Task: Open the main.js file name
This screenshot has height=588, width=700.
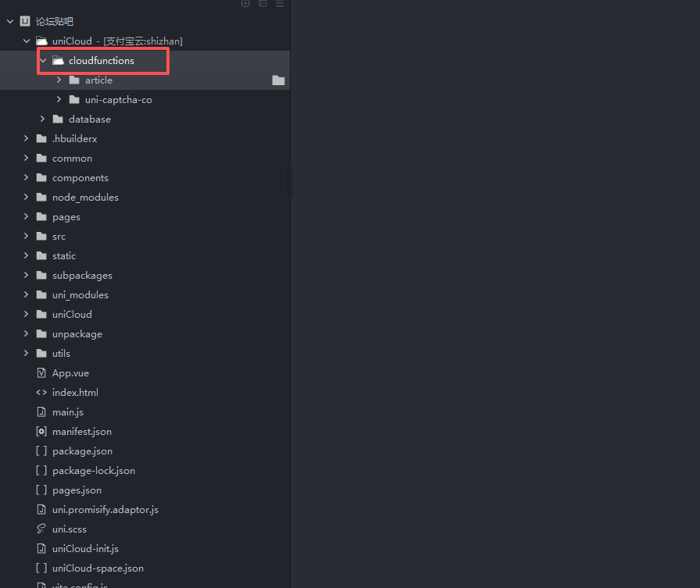Action: pyautogui.click(x=68, y=412)
